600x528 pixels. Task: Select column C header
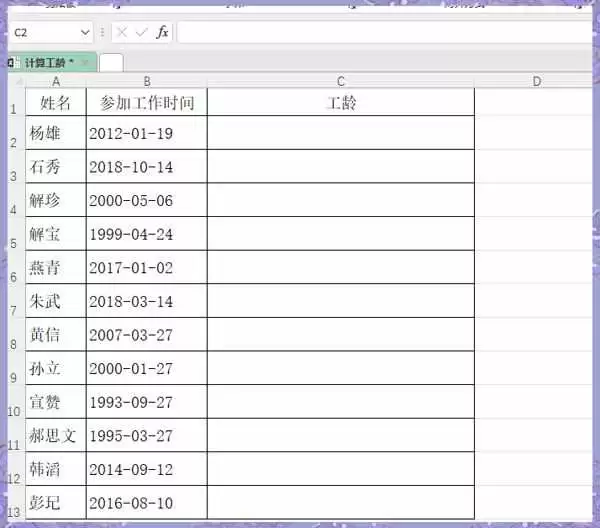[341, 81]
